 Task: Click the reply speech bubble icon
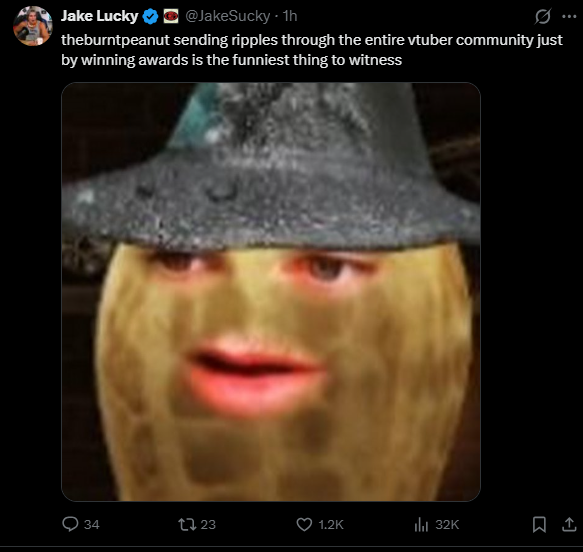point(70,524)
